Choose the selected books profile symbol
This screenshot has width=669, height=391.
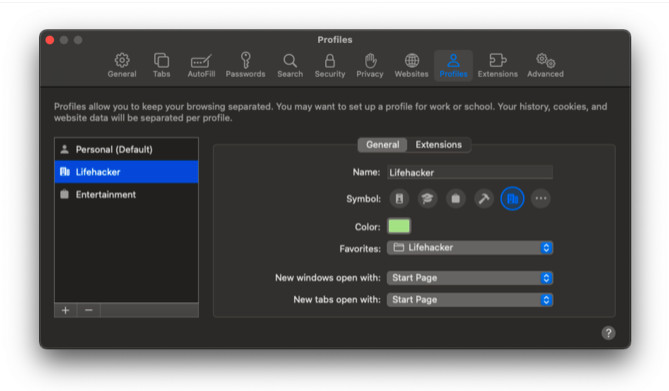pos(512,198)
